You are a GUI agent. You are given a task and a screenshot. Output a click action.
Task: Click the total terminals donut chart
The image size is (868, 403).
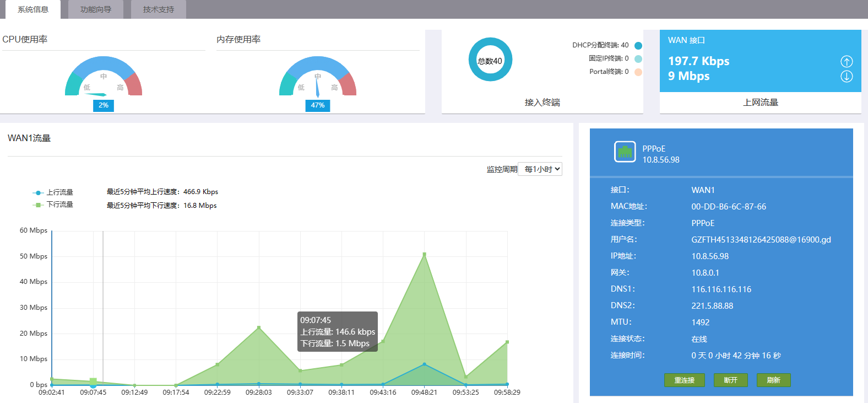(490, 60)
